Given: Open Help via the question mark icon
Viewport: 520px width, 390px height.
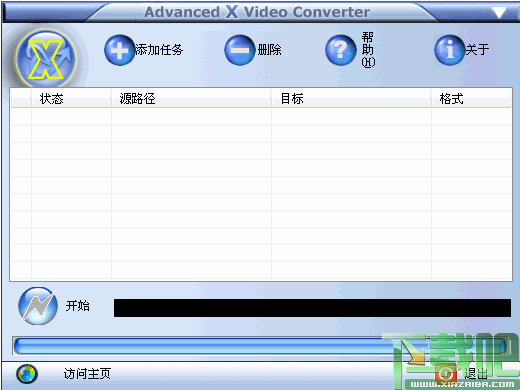Looking at the screenshot, I should coord(341,50).
